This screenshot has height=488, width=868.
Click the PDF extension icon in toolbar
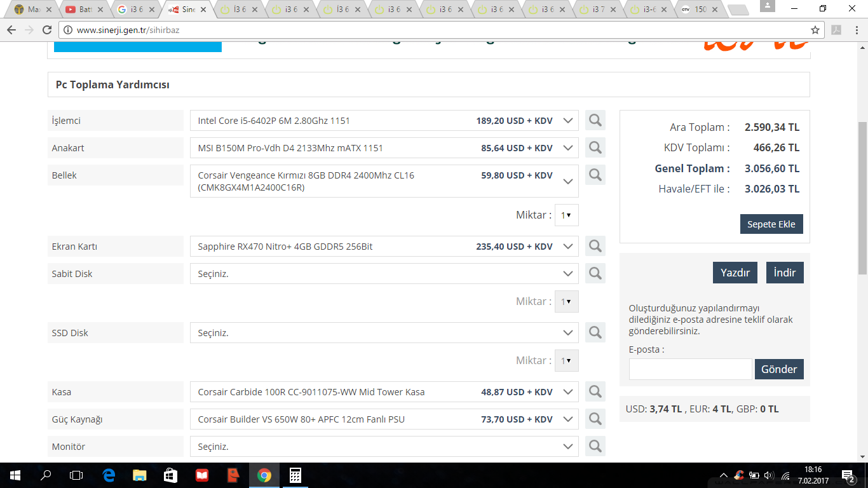[837, 30]
